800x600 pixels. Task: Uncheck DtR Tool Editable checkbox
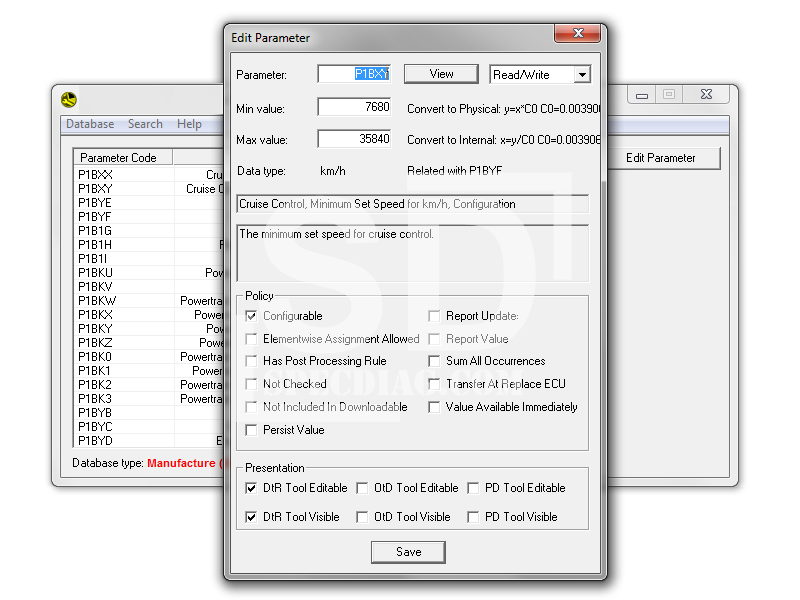pos(252,488)
